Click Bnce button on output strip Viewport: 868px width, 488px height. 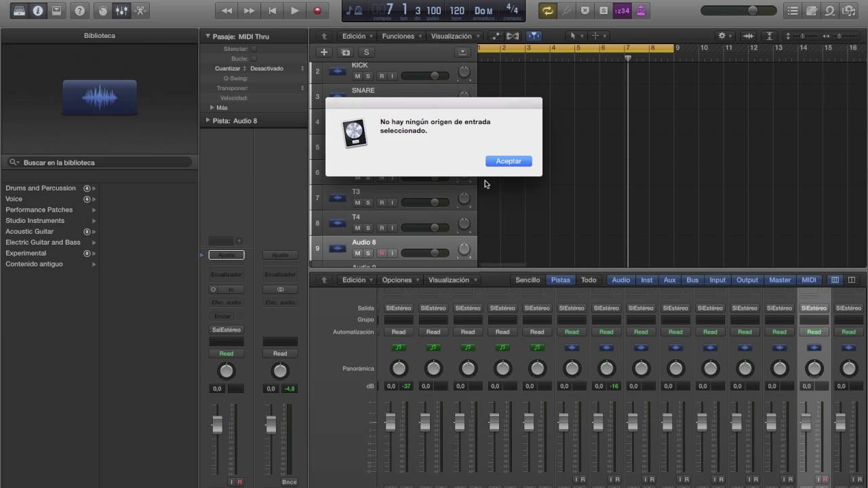(289, 482)
